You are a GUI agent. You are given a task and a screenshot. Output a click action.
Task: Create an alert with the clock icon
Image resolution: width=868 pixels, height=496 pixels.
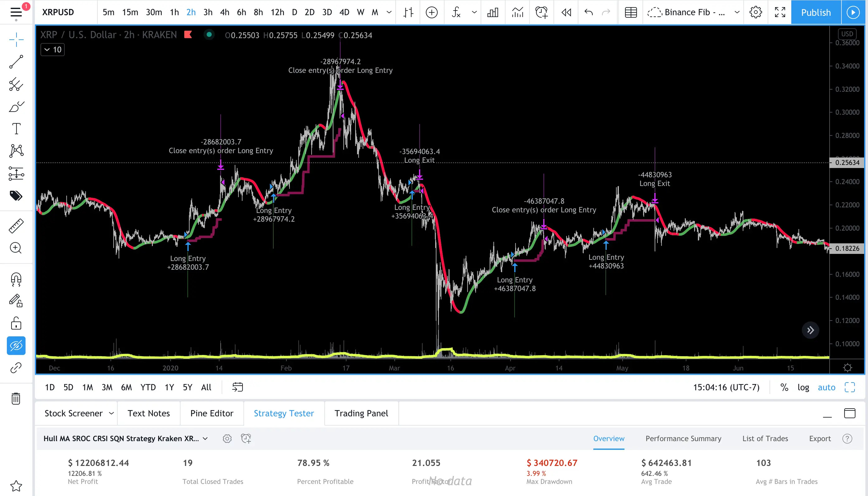(x=542, y=12)
